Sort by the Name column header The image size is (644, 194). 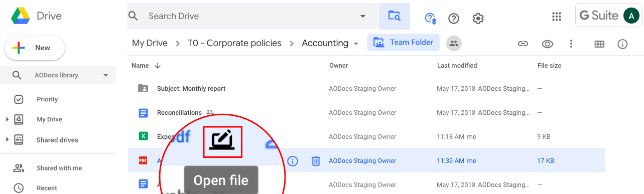140,66
